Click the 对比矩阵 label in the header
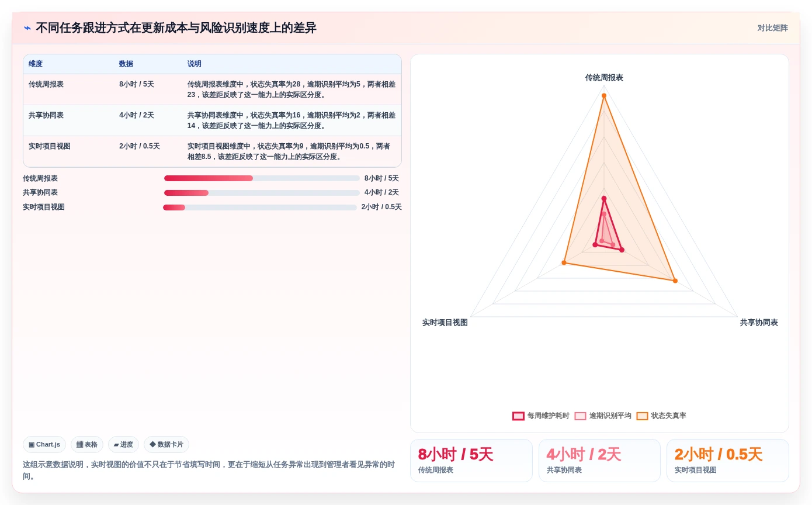 point(772,28)
